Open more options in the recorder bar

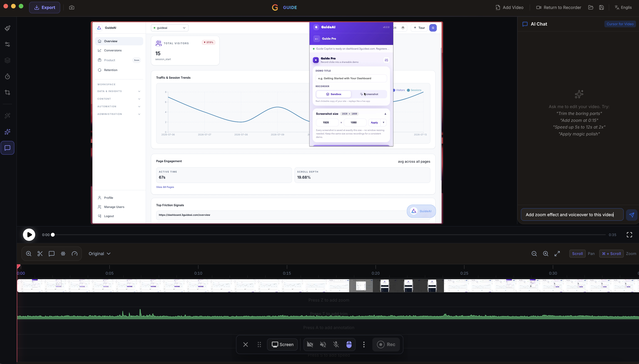click(x=364, y=345)
